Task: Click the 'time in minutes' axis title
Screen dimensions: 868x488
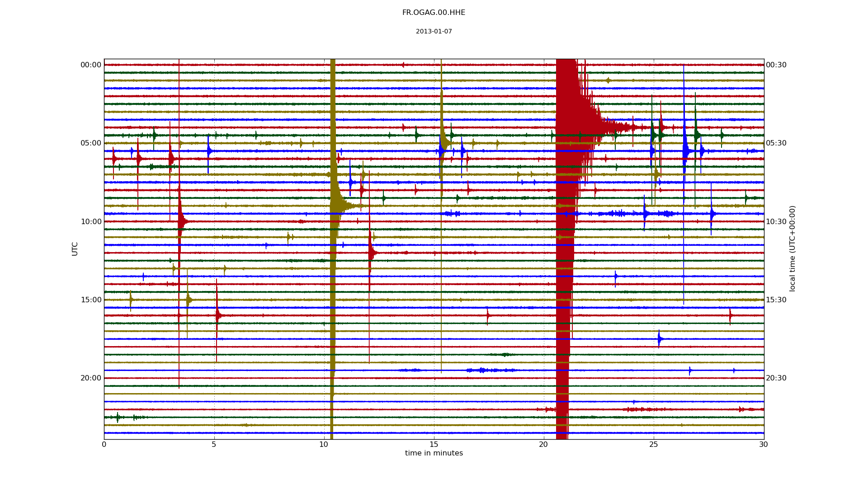Action: pos(434,453)
